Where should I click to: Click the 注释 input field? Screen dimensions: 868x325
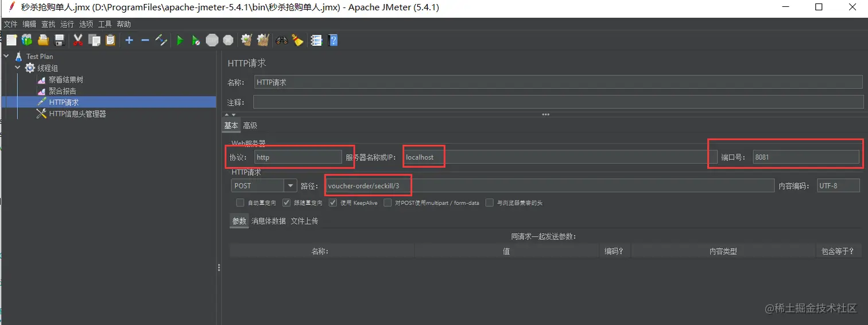pyautogui.click(x=558, y=102)
